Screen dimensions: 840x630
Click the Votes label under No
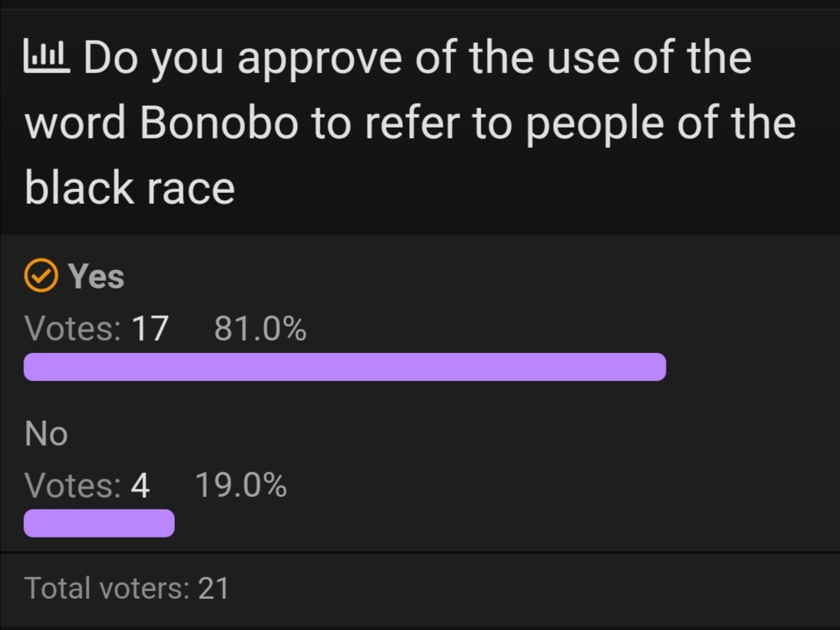(73, 485)
